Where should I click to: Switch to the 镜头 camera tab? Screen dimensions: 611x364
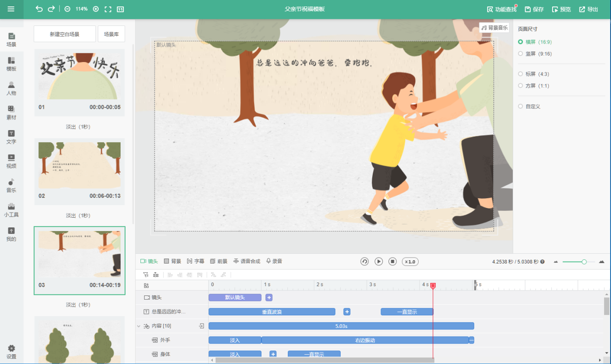[149, 261]
